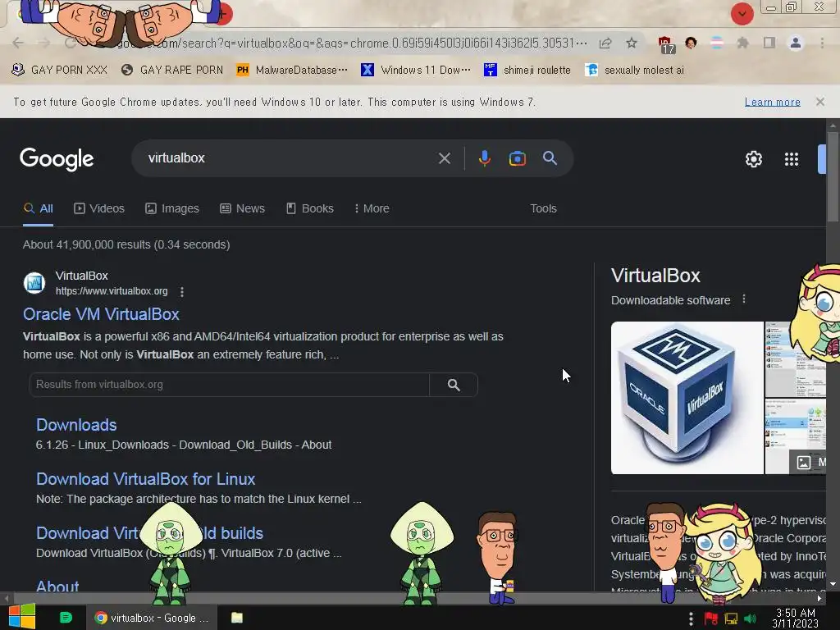This screenshot has height=630, width=840.
Task: Open the Chrome profile avatar icon
Action: point(796,43)
